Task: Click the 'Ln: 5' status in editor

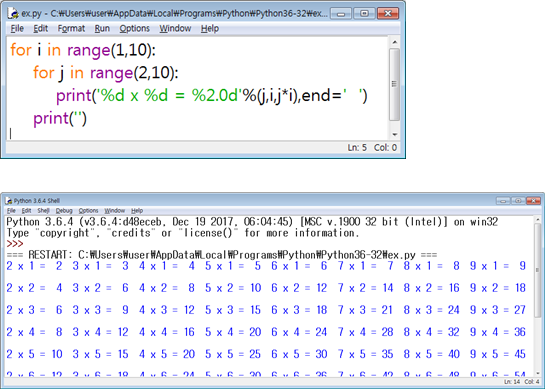Action: pyautogui.click(x=357, y=147)
